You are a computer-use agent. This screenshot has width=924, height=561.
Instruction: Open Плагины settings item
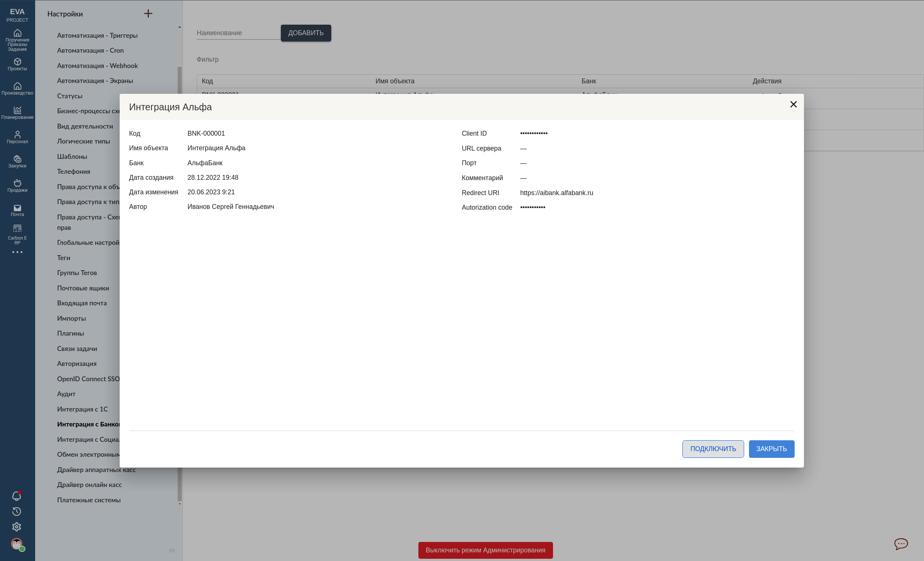[71, 333]
